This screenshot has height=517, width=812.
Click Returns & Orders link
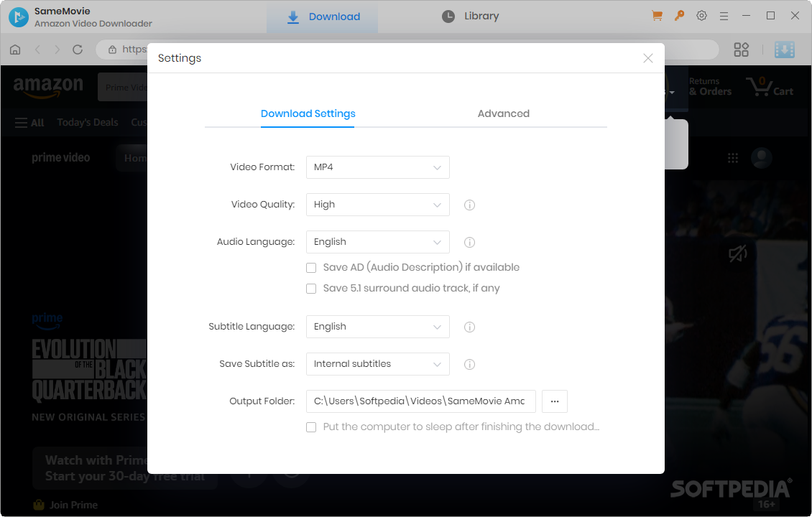tap(710, 87)
